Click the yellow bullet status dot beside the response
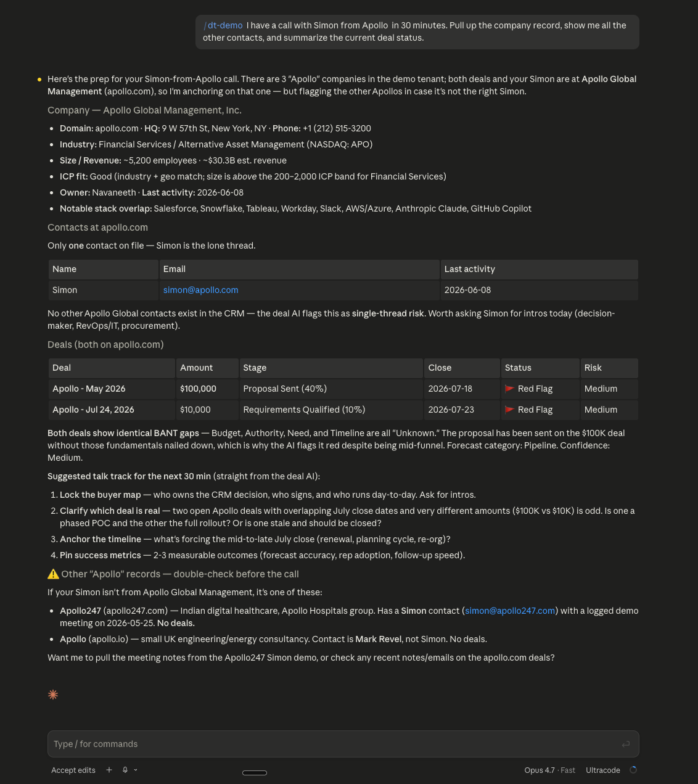The width and height of the screenshot is (698, 784). [x=39, y=79]
